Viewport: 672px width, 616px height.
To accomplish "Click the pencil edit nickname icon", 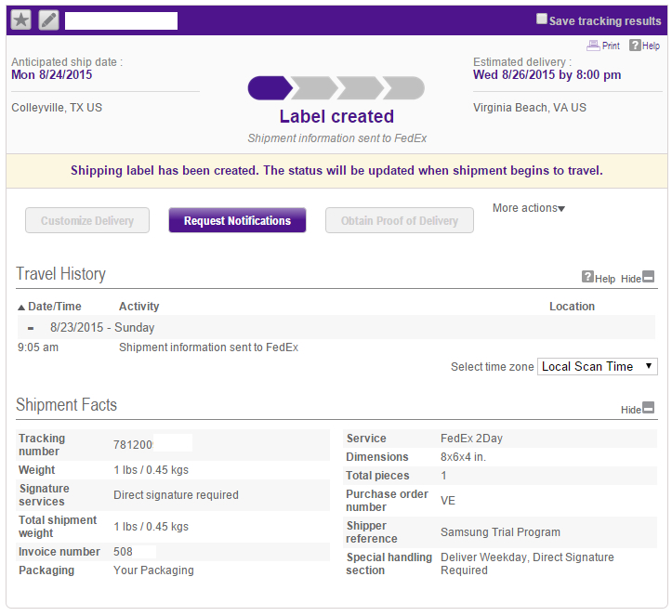I will [49, 20].
